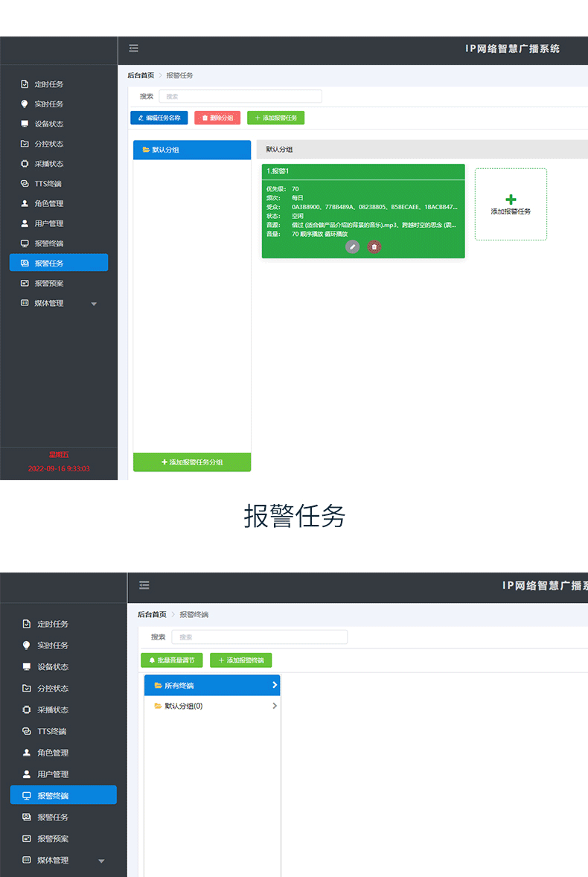Open 采播状态 in the 报警终端 page sidebar
This screenshot has height=877, width=588.
(53, 709)
